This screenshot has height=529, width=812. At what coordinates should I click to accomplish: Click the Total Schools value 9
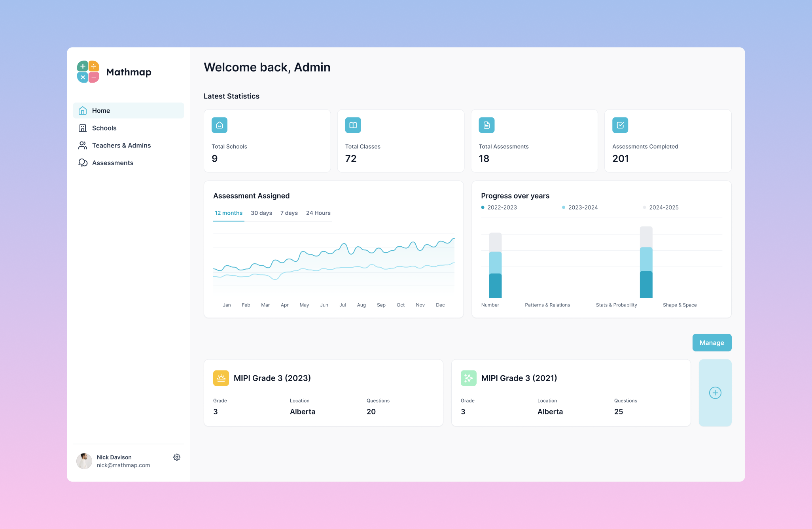point(215,159)
